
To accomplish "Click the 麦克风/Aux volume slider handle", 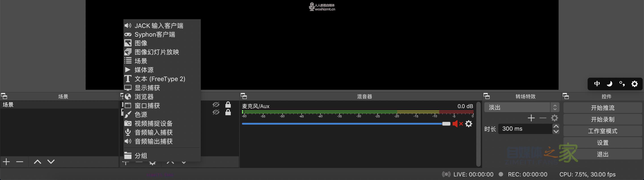I will point(446,123).
